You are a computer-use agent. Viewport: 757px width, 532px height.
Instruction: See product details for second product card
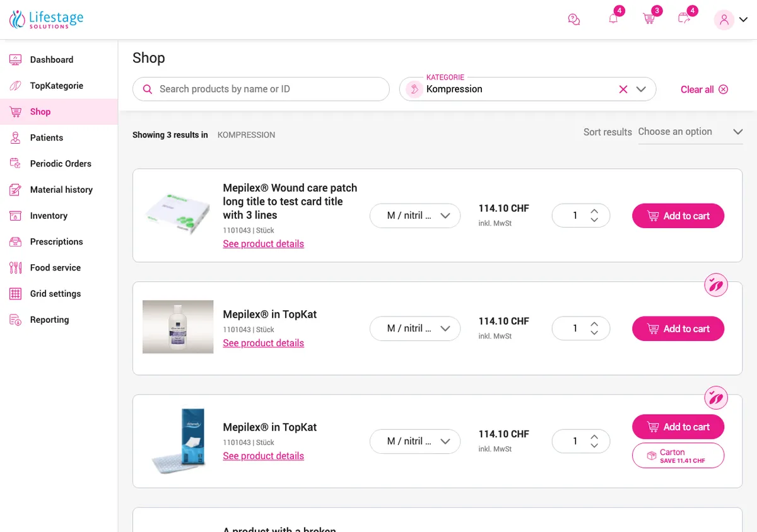pyautogui.click(x=263, y=344)
